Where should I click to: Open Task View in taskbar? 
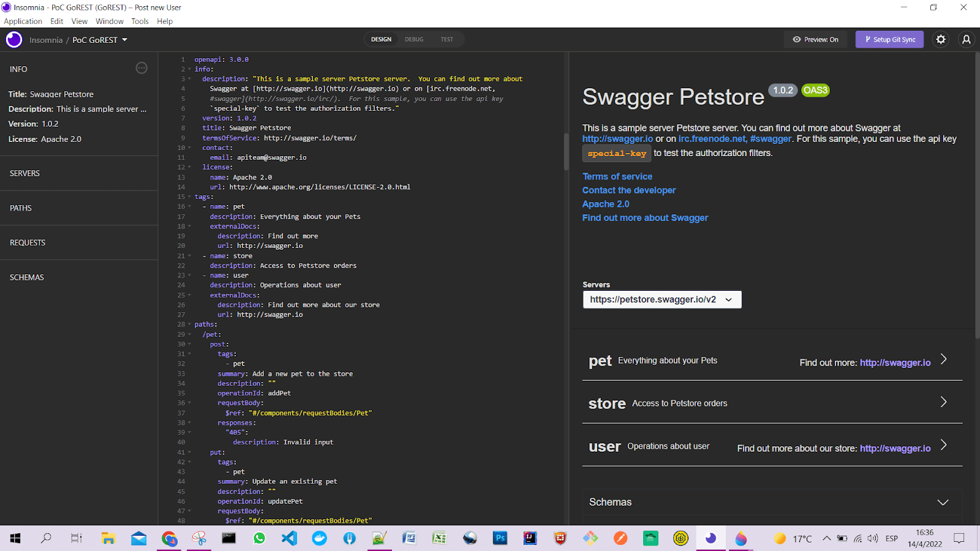(x=76, y=538)
